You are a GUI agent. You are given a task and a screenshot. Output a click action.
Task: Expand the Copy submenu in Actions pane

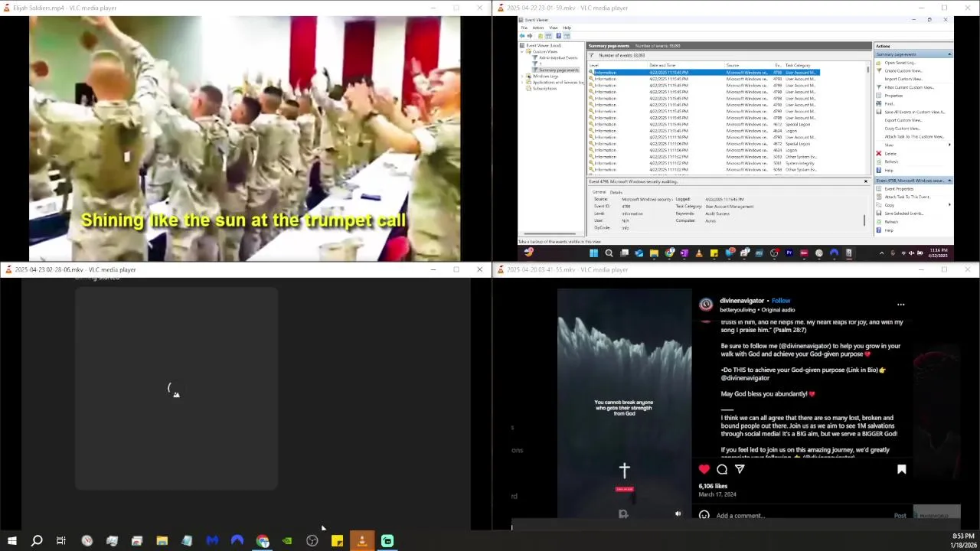pyautogui.click(x=950, y=205)
